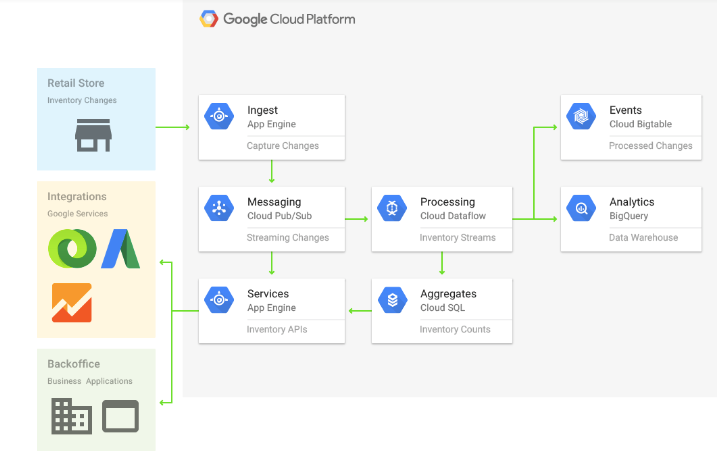Click the 'Business Applications' subtitle
Viewport: 717px width, 460px height.
(x=90, y=381)
